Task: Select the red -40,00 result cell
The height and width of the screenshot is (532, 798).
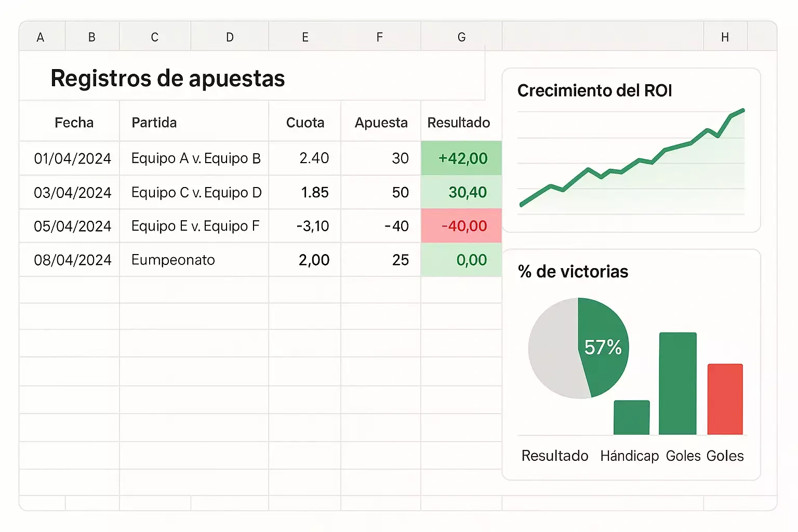Action: pyautogui.click(x=461, y=225)
